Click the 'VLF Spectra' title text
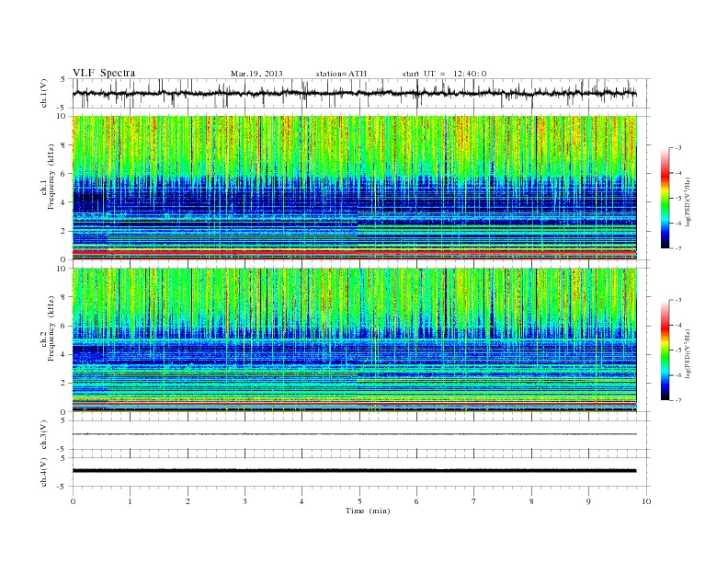This screenshot has width=728, height=563. [x=104, y=73]
